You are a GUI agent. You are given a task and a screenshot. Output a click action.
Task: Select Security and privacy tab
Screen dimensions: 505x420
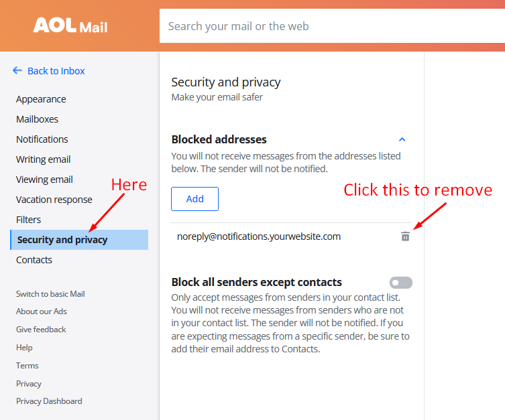coord(79,240)
